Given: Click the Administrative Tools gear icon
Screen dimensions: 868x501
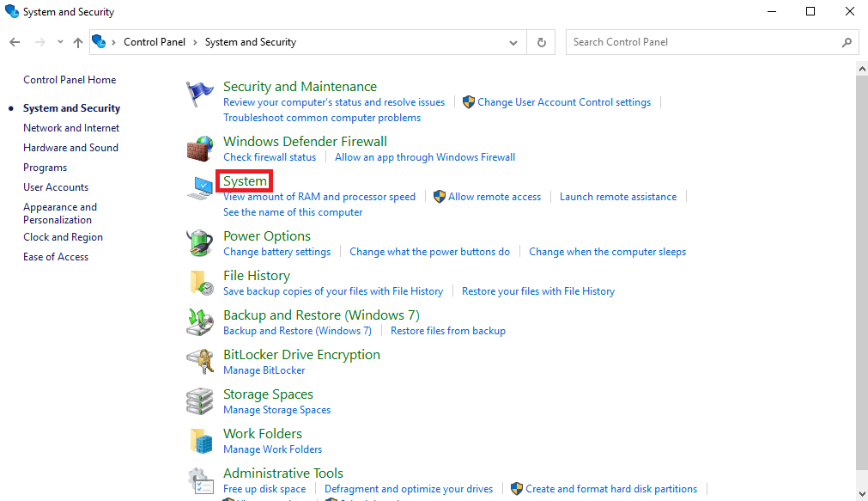Looking at the screenshot, I should pyautogui.click(x=200, y=480).
